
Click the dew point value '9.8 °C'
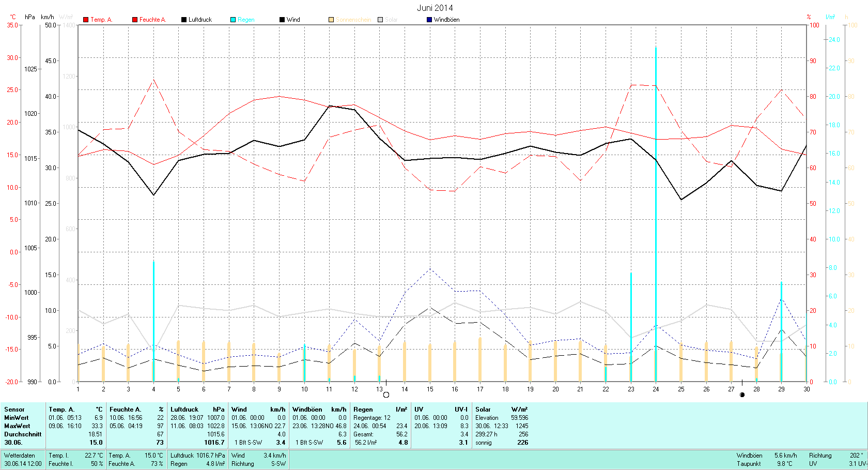coord(784,464)
